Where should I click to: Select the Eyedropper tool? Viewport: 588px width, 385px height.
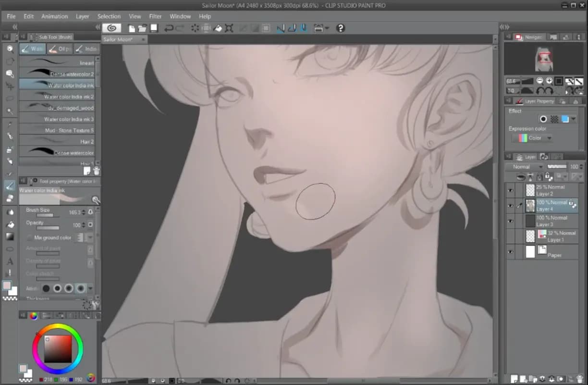[x=10, y=124]
